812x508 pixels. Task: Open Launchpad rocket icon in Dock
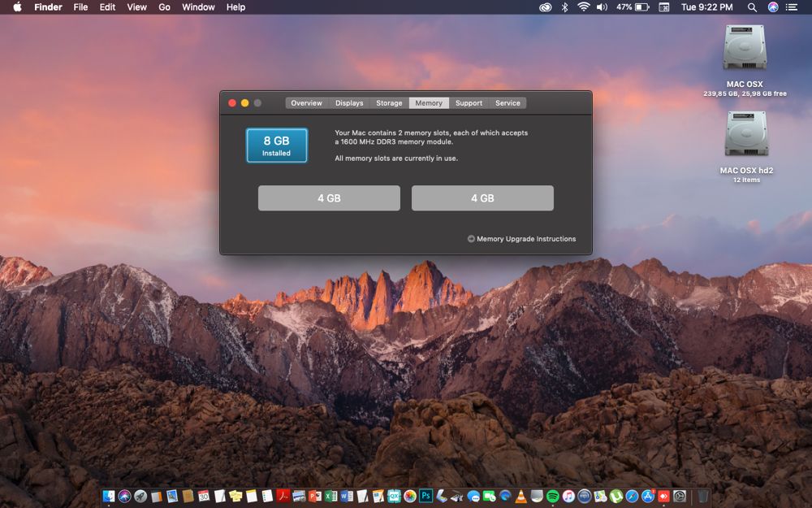pos(140,496)
